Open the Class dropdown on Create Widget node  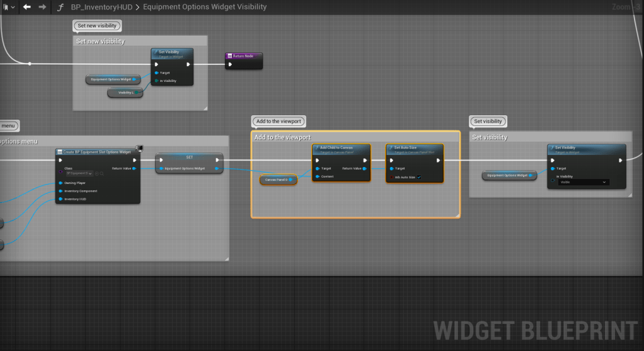pyautogui.click(x=79, y=174)
